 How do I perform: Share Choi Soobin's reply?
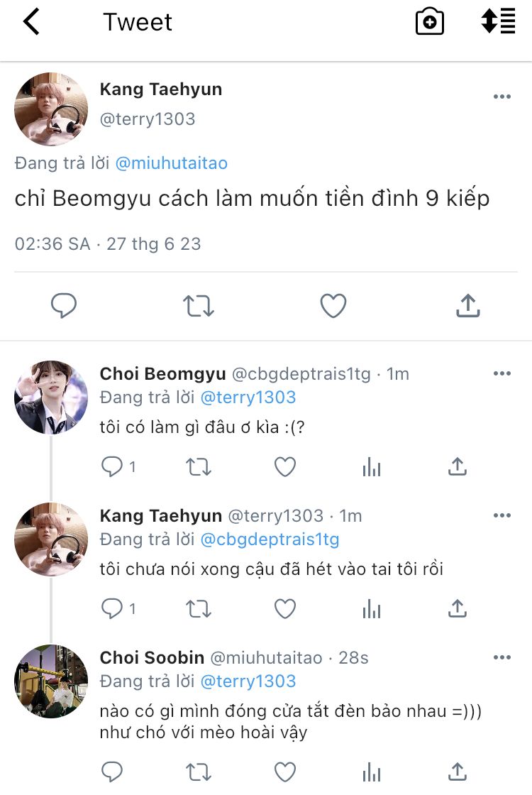pos(458,771)
